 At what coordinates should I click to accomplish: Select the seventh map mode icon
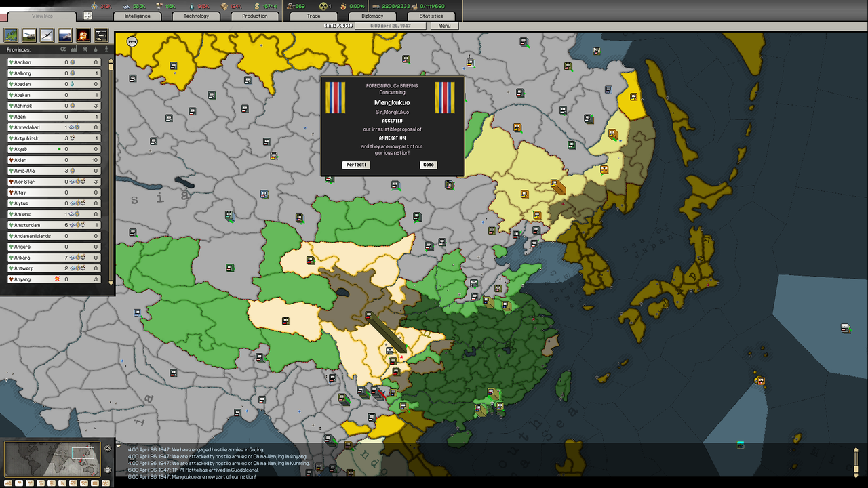coord(73,483)
